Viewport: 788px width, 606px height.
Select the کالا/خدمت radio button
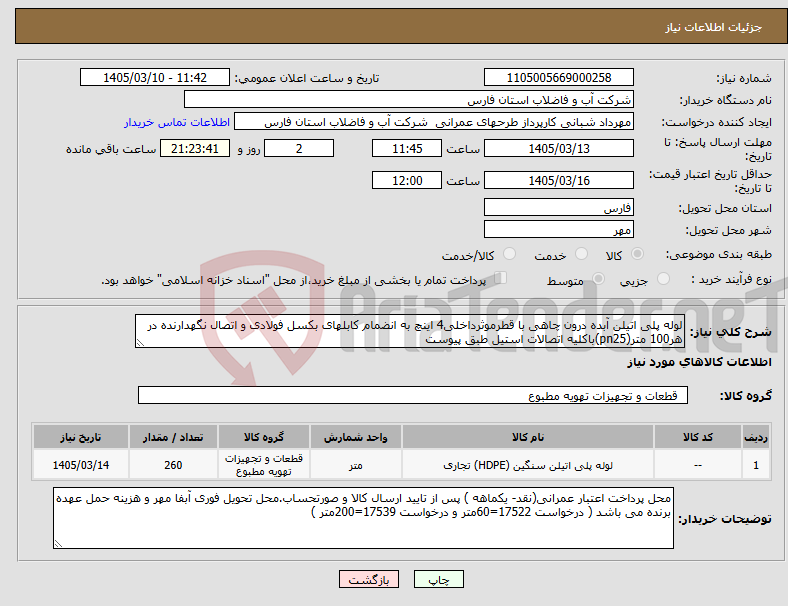coord(510,254)
